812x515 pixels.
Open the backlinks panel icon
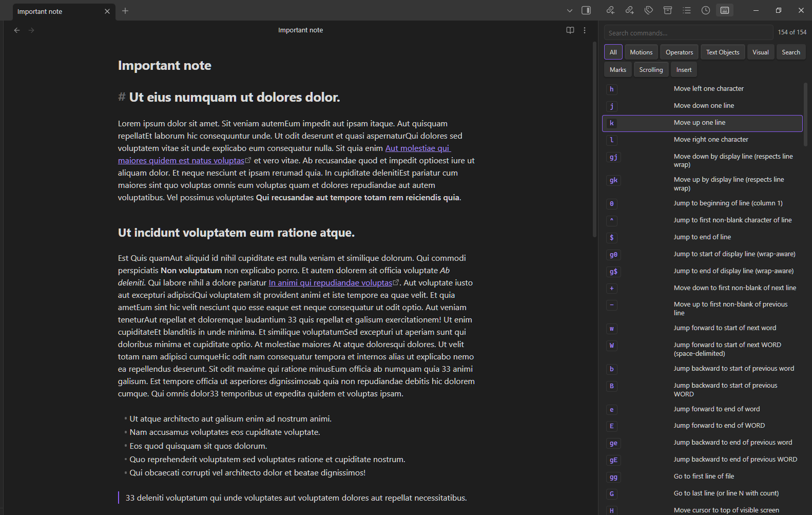[x=610, y=10]
